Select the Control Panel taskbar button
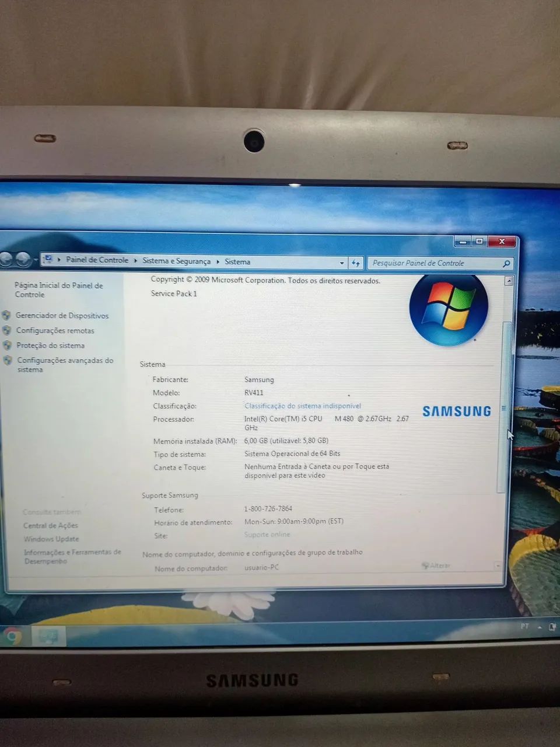 click(48, 636)
